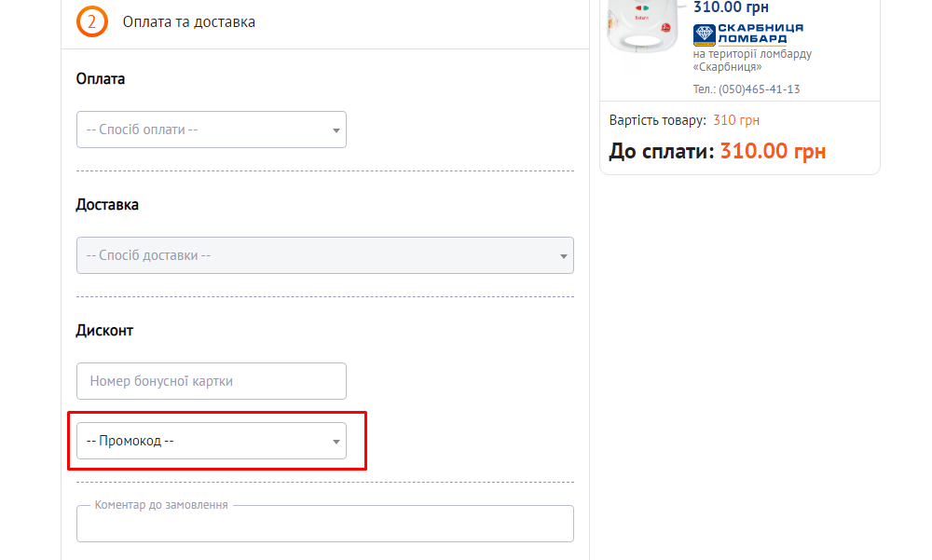Expand the Промокод selection box
932x560 pixels.
click(205, 441)
